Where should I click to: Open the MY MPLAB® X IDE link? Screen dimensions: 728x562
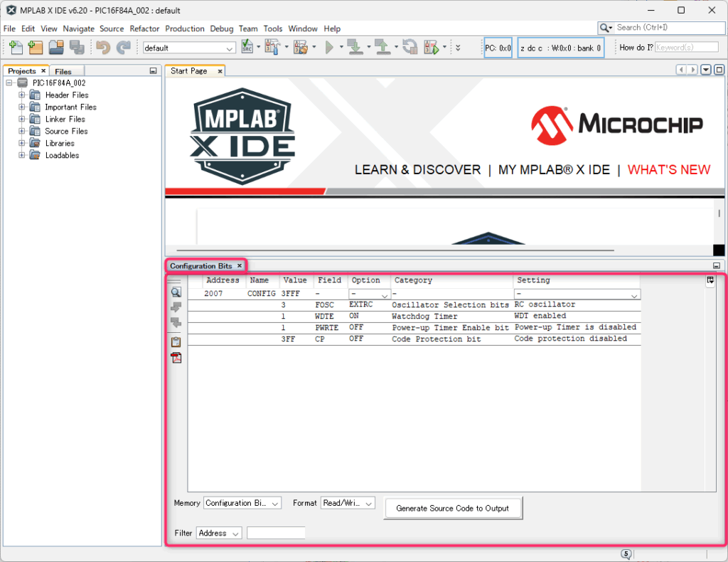tap(554, 170)
